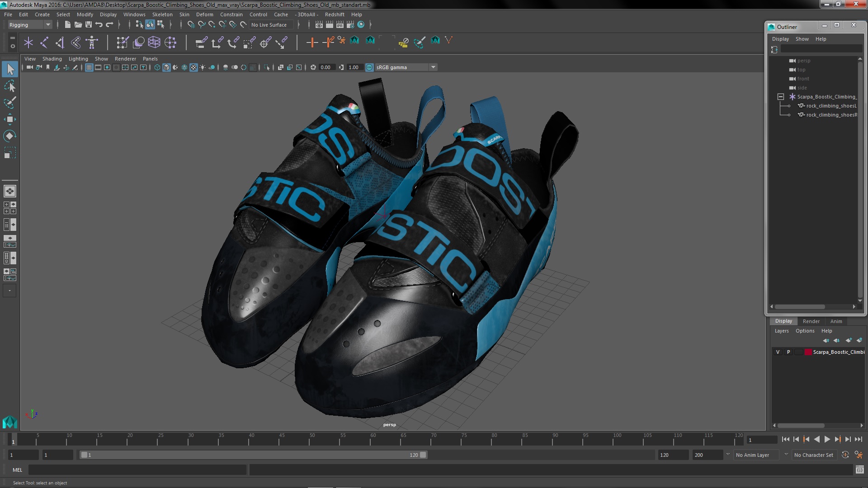Create a new scene file
The image size is (868, 488).
(x=68, y=25)
